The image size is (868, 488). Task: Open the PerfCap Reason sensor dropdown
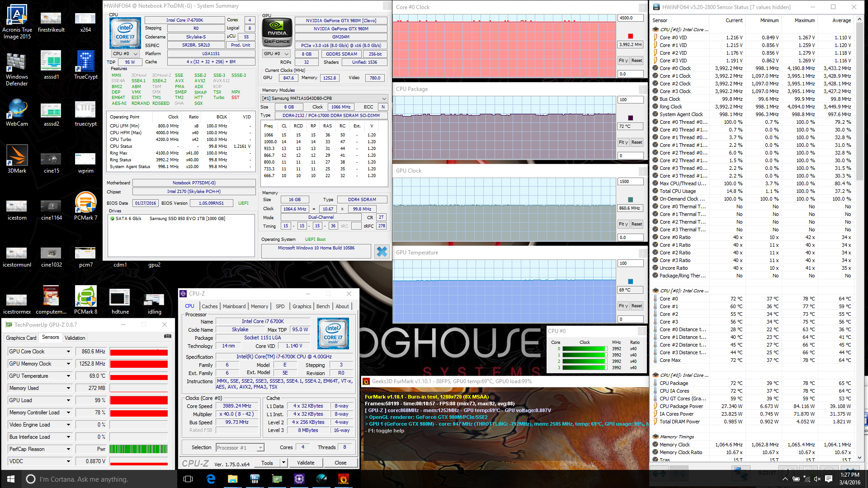click(69, 449)
